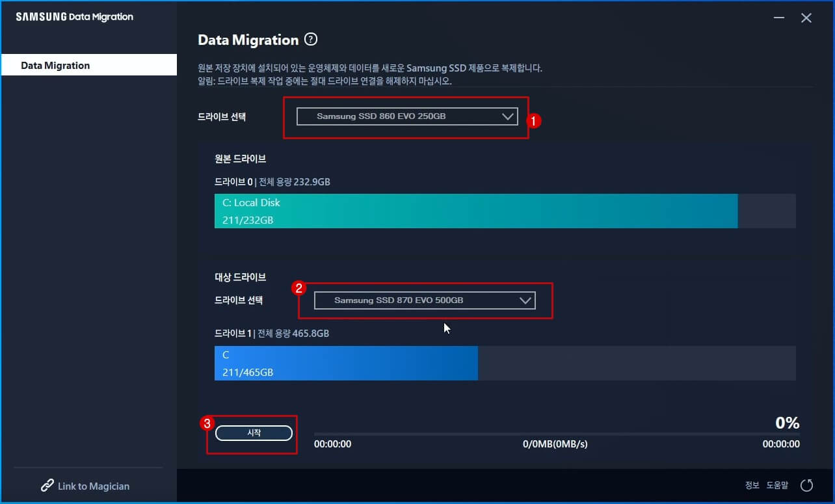Open the Data Migration help question-mark icon
The width and height of the screenshot is (835, 504).
311,40
